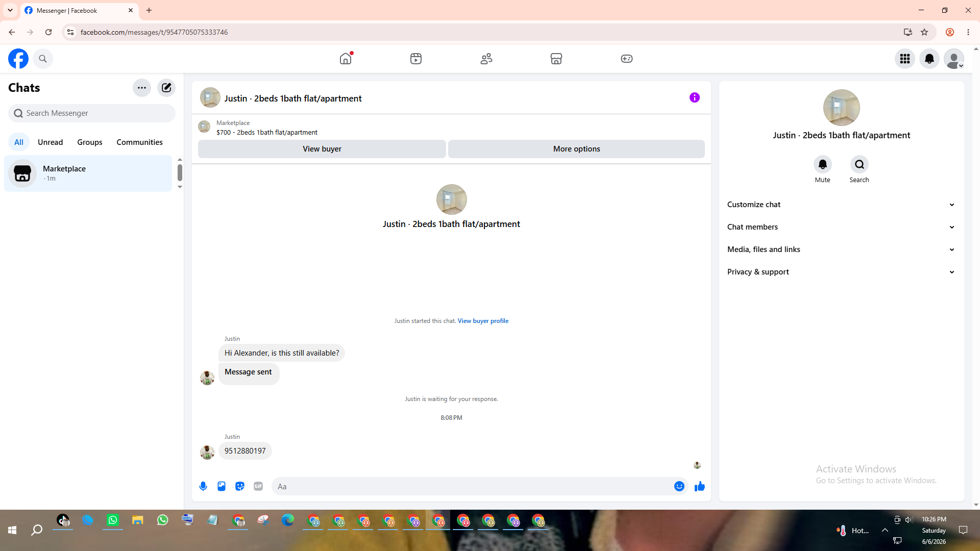Click the Message sent bubble
Viewport: 980px width, 551px height.
[249, 373]
